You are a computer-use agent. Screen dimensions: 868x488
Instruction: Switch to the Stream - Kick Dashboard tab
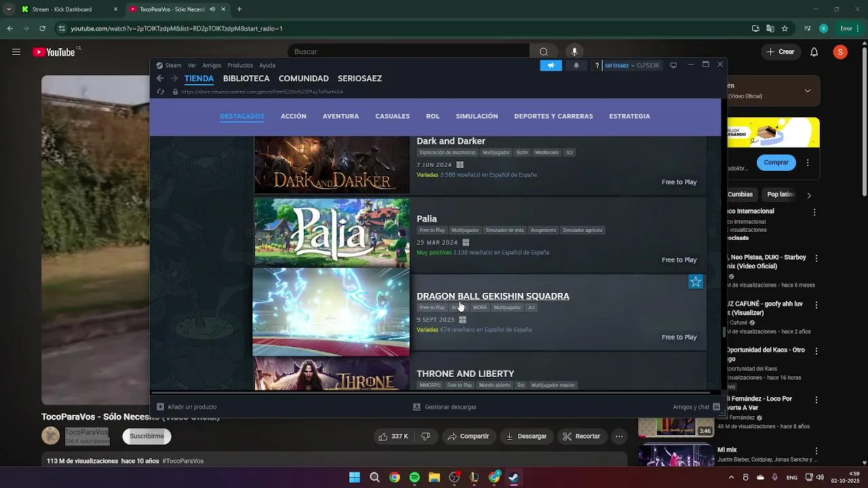click(68, 9)
